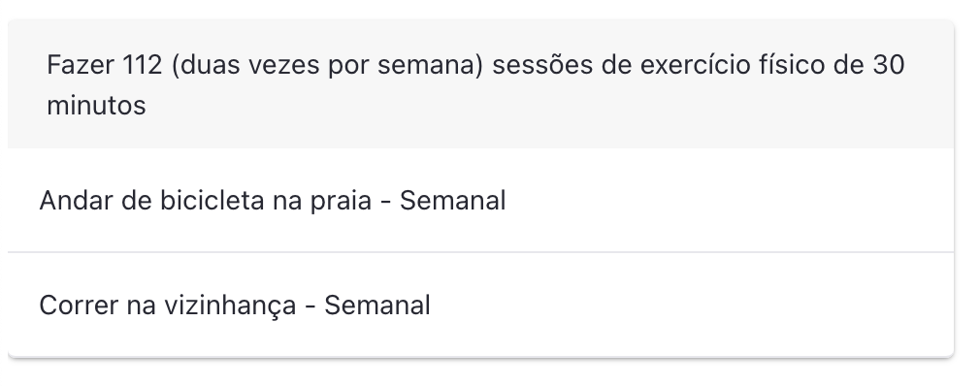This screenshot has width=980, height=386.
Task: Select the gray goal header row
Action: (x=480, y=83)
